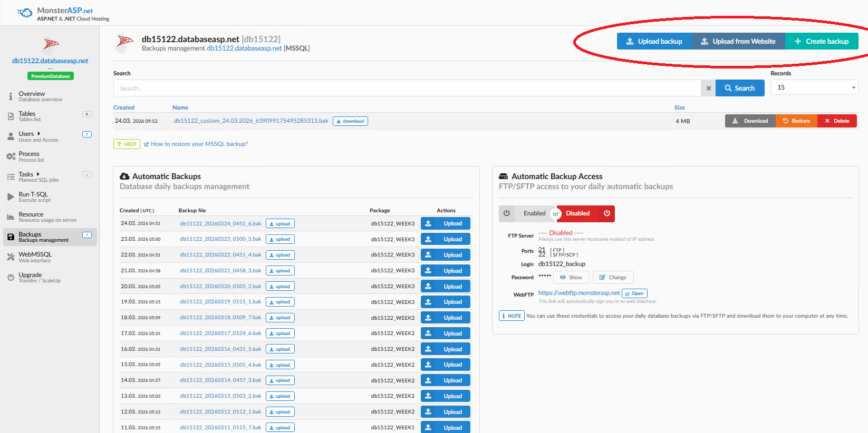Select Backups management in the sidebar

click(43, 237)
